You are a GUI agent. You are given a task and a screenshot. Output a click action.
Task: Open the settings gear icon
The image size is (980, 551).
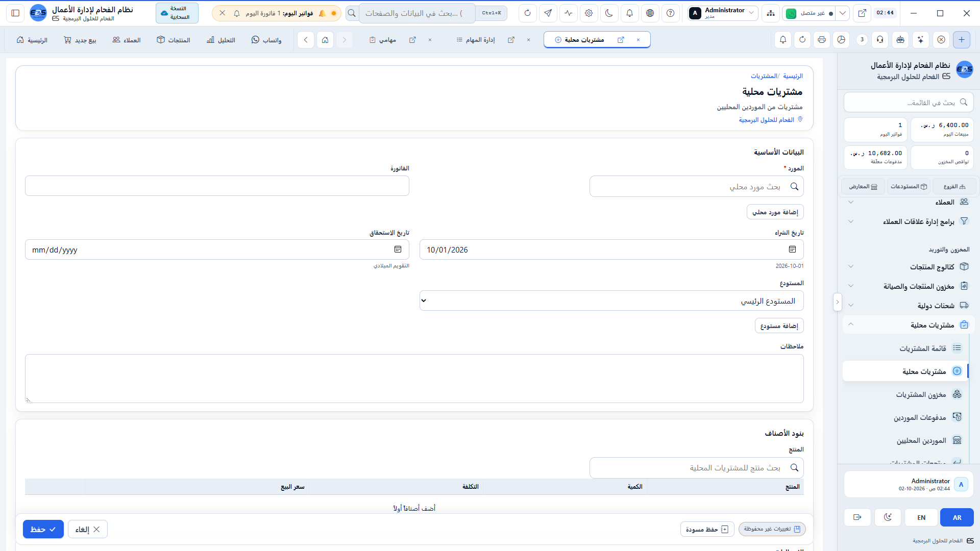point(589,13)
